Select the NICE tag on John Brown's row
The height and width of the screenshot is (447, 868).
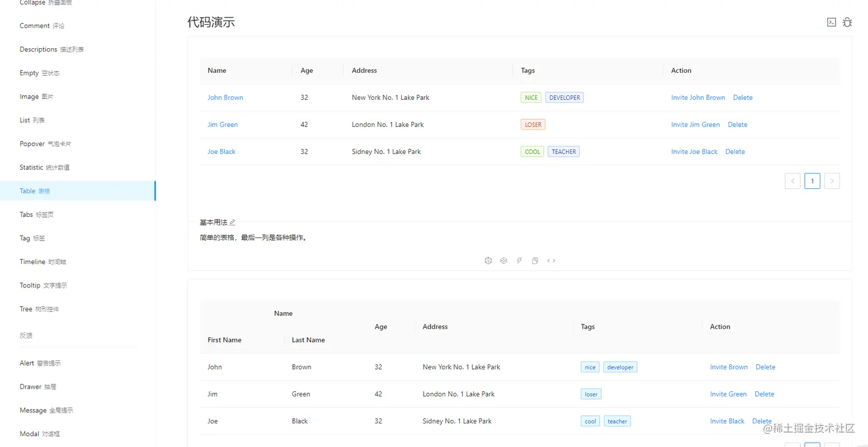point(530,97)
